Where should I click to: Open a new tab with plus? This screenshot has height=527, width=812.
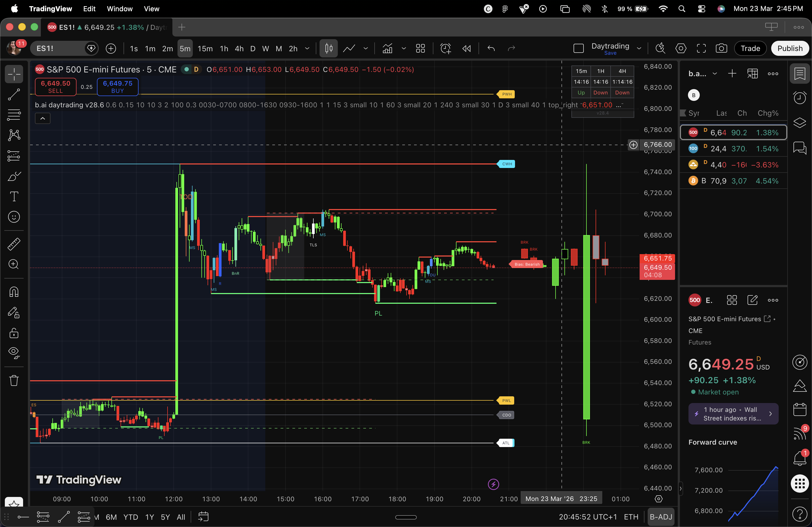pyautogui.click(x=182, y=27)
